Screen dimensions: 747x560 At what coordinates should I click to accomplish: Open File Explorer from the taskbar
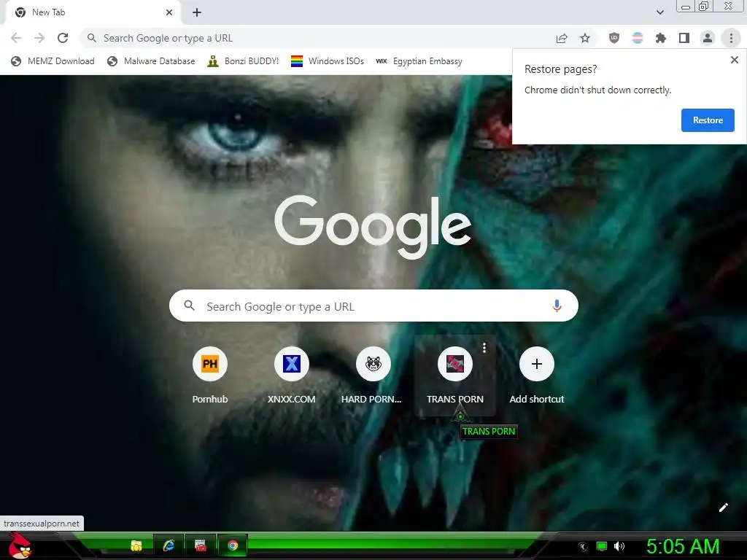(x=136, y=545)
